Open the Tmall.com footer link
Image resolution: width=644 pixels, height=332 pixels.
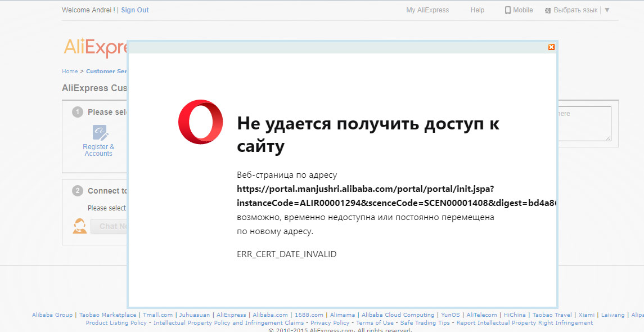pyautogui.click(x=157, y=315)
